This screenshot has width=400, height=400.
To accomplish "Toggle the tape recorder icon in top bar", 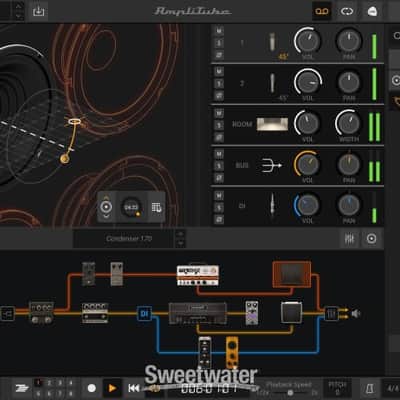I will click(x=322, y=11).
